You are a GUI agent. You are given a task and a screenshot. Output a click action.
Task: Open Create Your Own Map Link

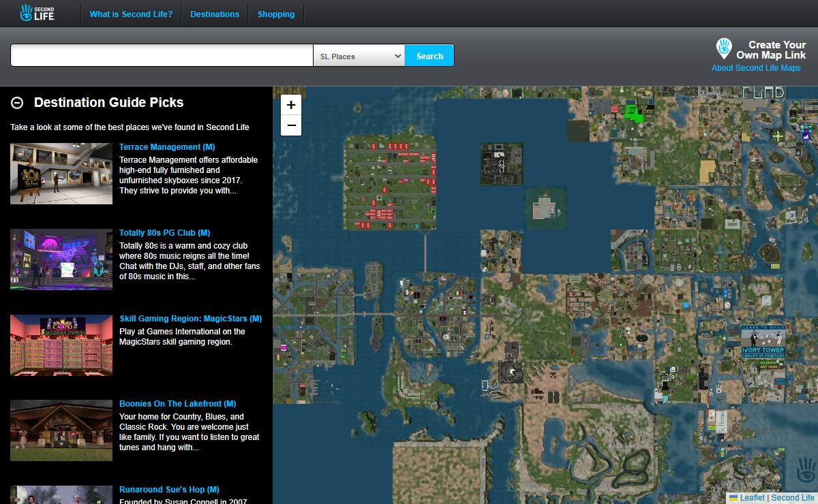click(x=771, y=50)
